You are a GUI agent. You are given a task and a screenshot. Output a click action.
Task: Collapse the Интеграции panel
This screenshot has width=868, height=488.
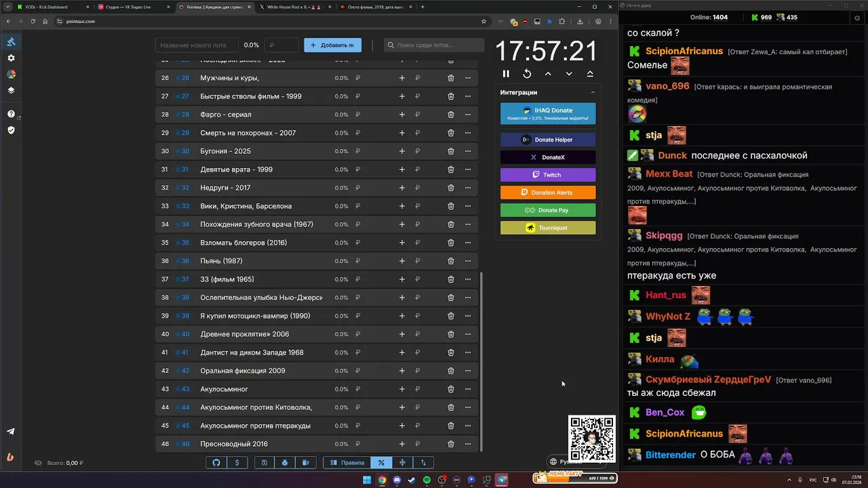[x=593, y=92]
